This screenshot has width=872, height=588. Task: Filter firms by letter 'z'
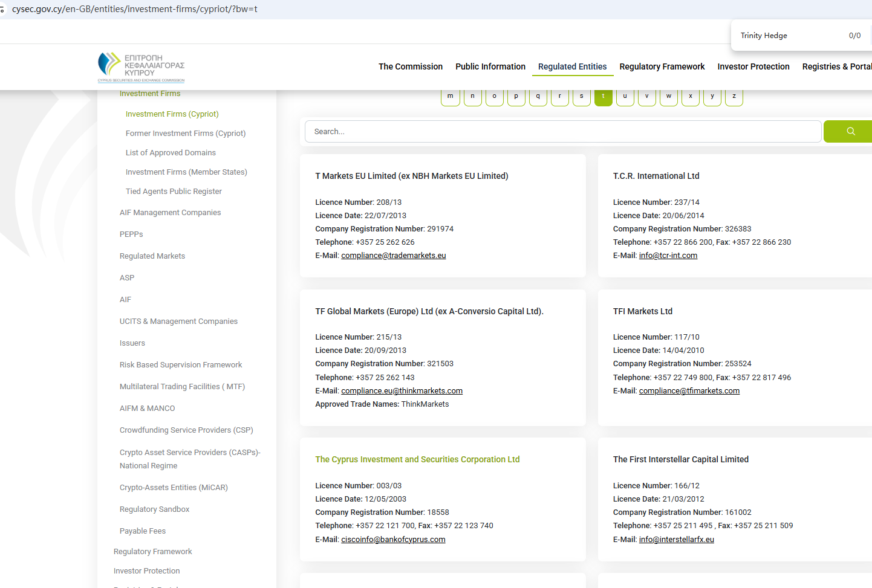tap(734, 97)
